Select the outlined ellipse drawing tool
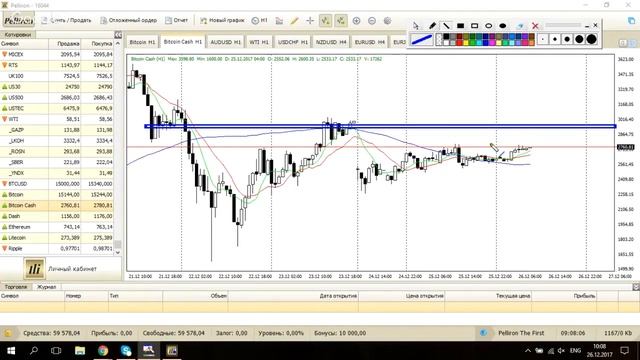This screenshot has height=360, width=640. coord(489,26)
